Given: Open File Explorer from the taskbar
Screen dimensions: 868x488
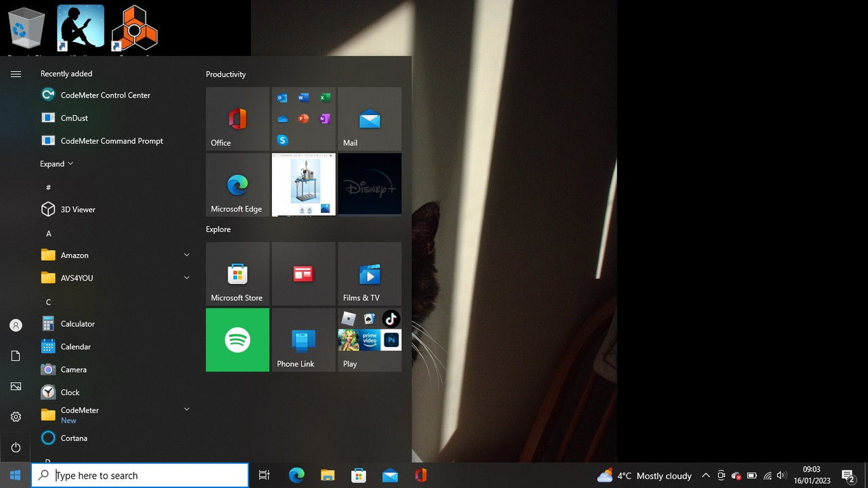Looking at the screenshot, I should [x=328, y=475].
